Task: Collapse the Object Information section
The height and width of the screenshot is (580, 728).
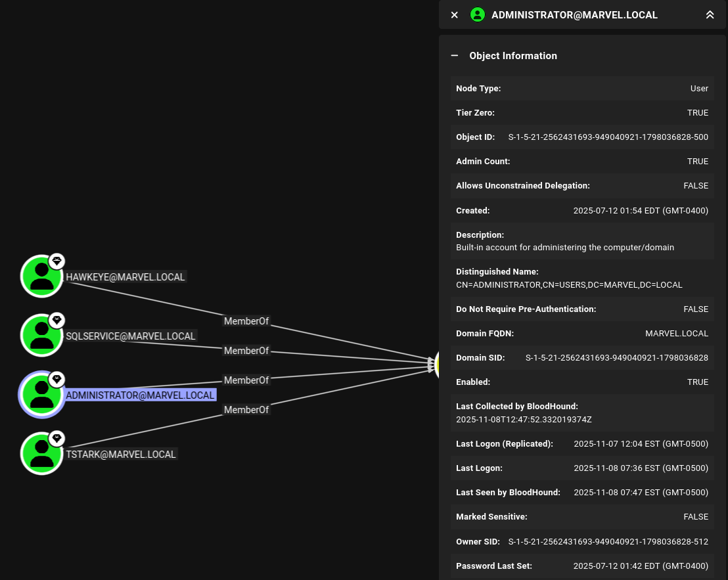Action: tap(455, 56)
